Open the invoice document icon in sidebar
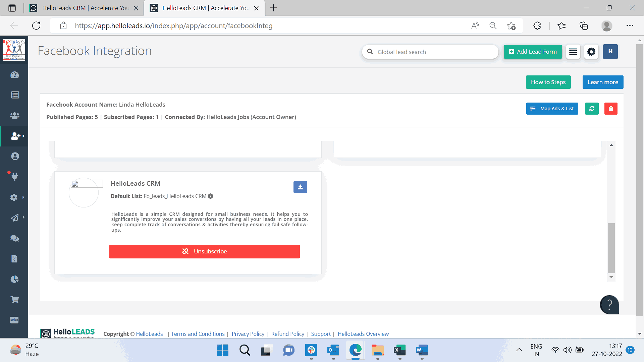The image size is (644, 362). [x=14, y=259]
